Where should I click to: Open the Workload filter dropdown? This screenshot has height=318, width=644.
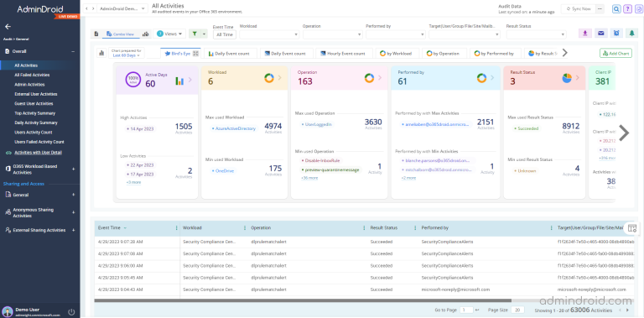269,34
